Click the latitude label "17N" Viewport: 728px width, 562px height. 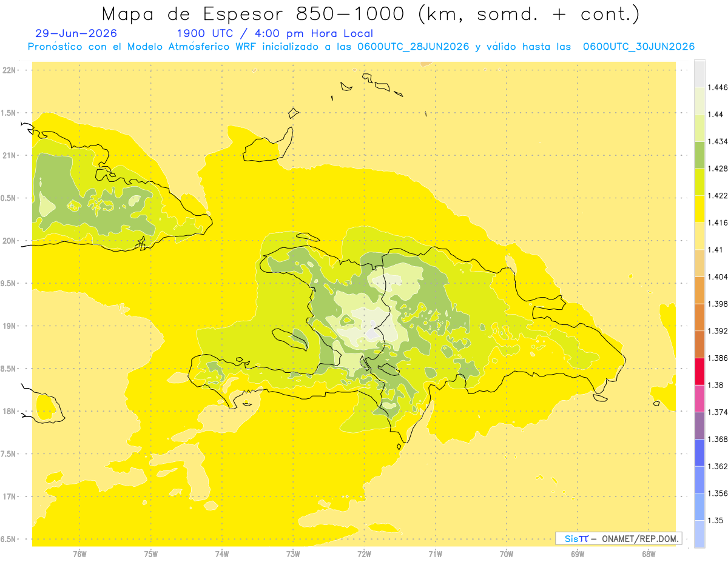point(9,497)
